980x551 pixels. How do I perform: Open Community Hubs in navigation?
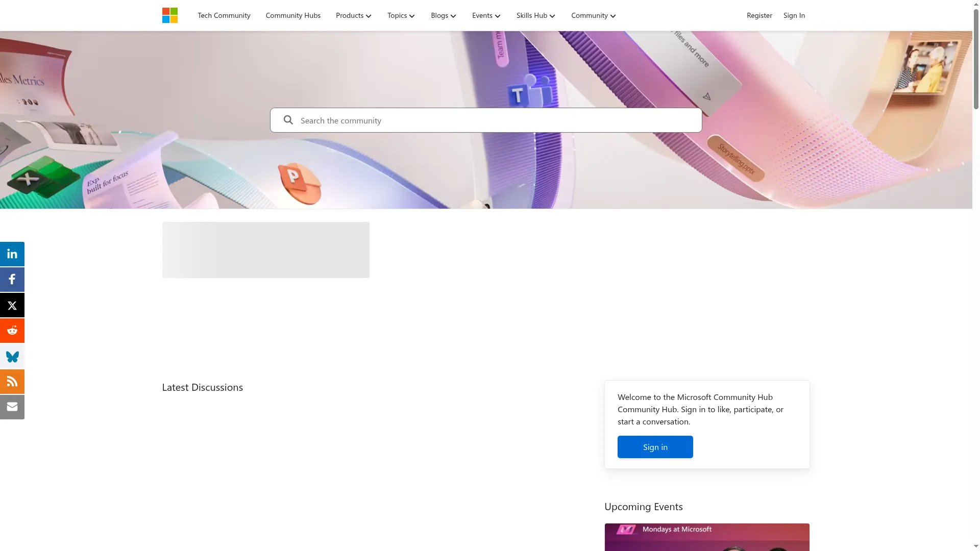(293, 15)
